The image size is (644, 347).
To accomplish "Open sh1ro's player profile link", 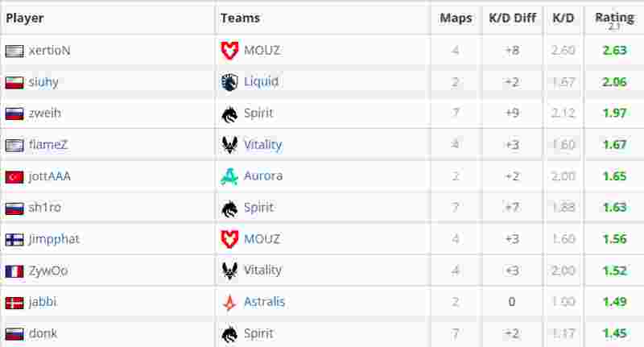I will coord(45,208).
